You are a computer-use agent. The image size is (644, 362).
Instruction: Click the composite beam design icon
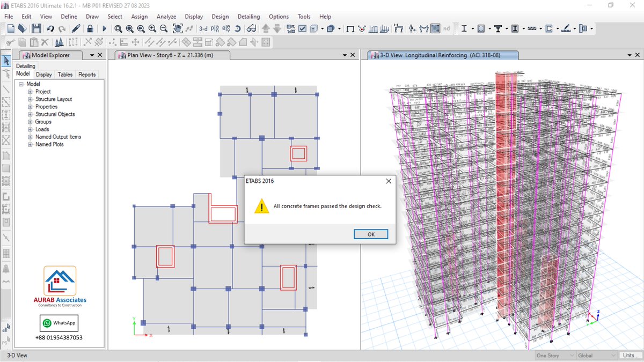tap(497, 28)
